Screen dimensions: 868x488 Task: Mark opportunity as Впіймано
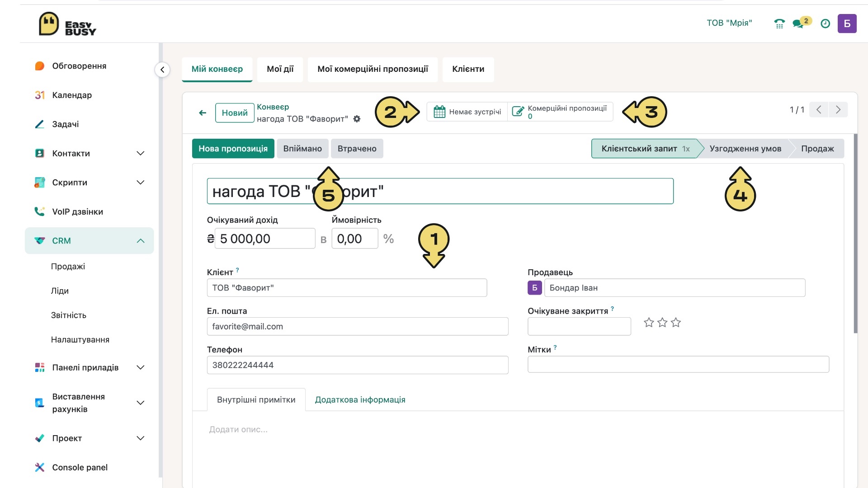(302, 149)
